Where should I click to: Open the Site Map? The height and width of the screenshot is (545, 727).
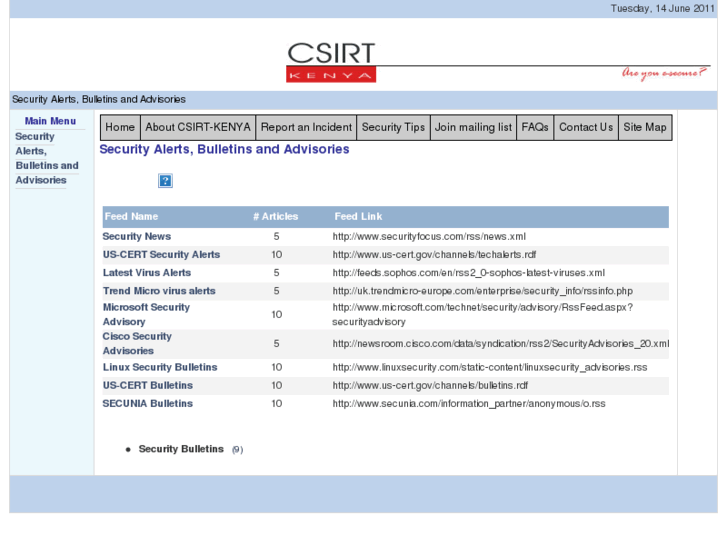click(645, 127)
